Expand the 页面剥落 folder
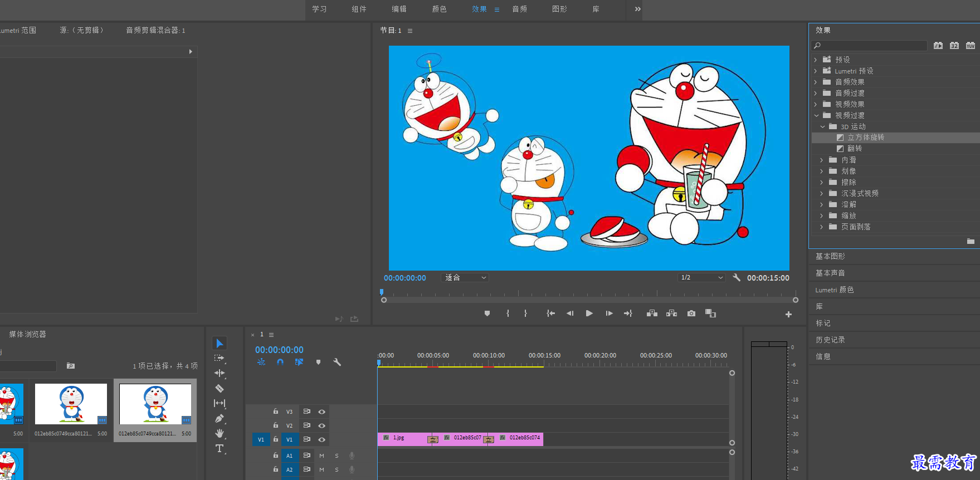The image size is (980, 480). click(821, 227)
